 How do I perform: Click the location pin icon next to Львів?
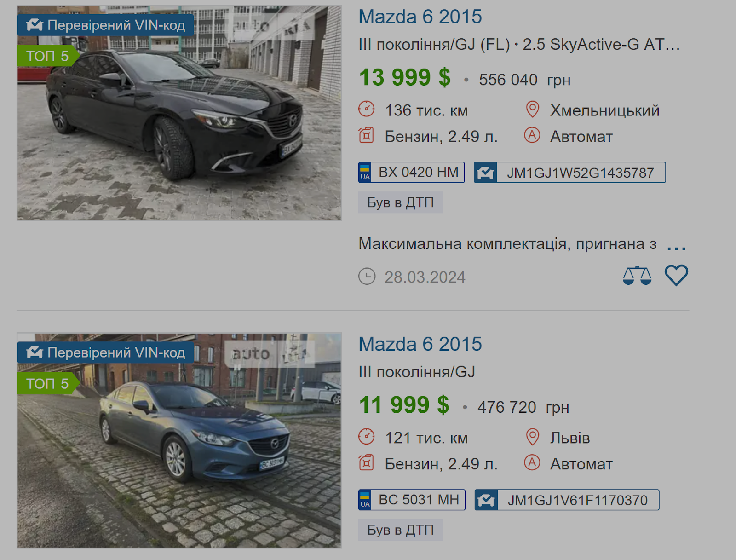click(532, 437)
